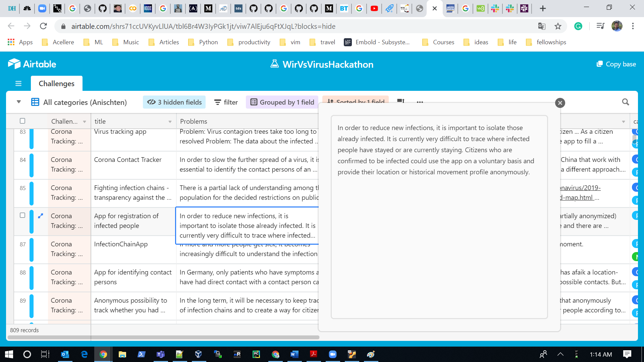This screenshot has width=644, height=362.
Task: Open the ML bookmarks folder
Action: click(x=93, y=42)
